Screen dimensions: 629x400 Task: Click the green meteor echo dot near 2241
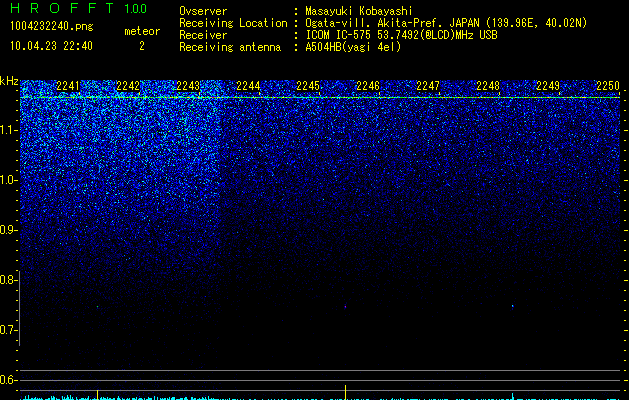pyautogui.click(x=97, y=307)
